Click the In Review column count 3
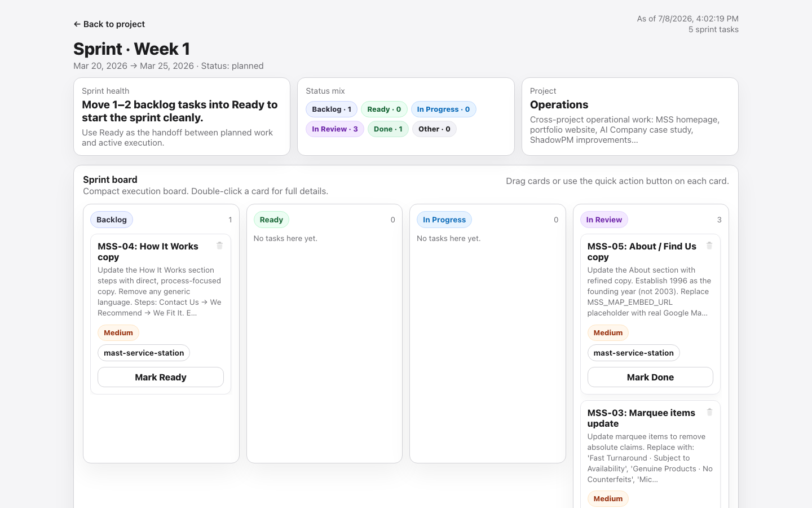 coord(719,220)
